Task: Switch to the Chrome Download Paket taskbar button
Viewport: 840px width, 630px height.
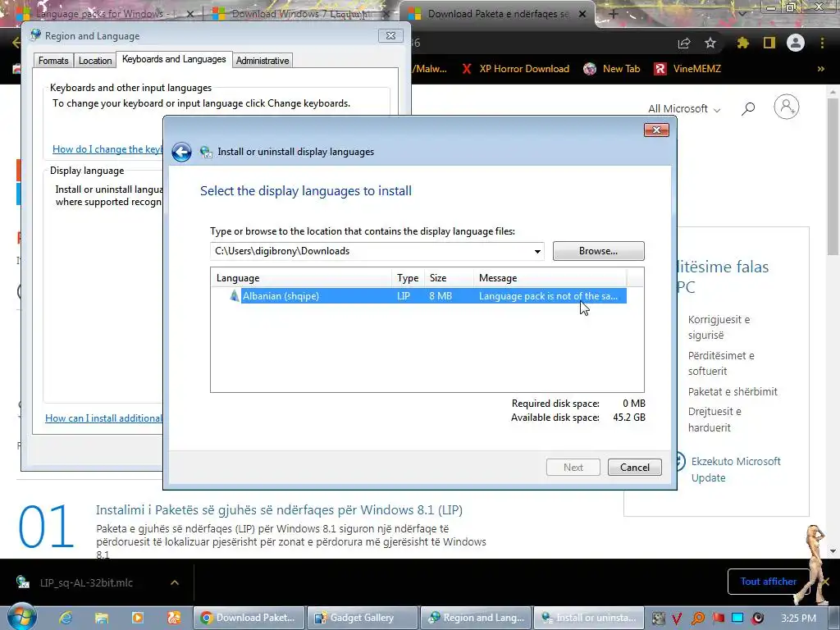Action: tap(248, 618)
